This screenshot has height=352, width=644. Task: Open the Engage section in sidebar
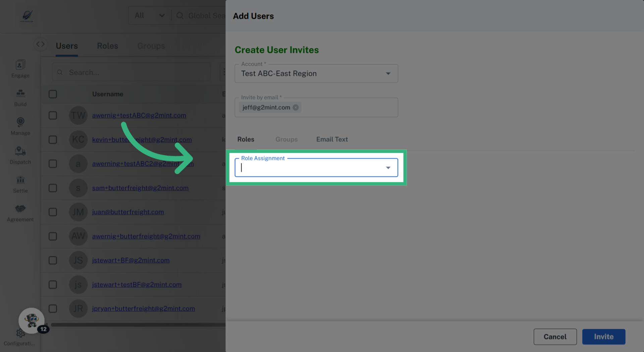coord(20,69)
